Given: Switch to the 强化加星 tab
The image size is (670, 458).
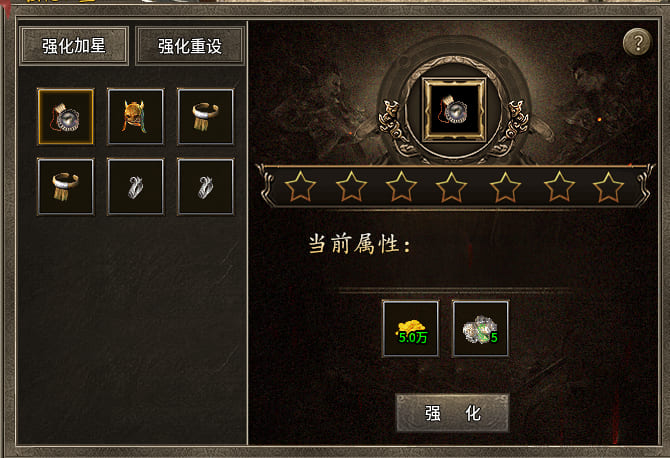Looking at the screenshot, I should 74,46.
